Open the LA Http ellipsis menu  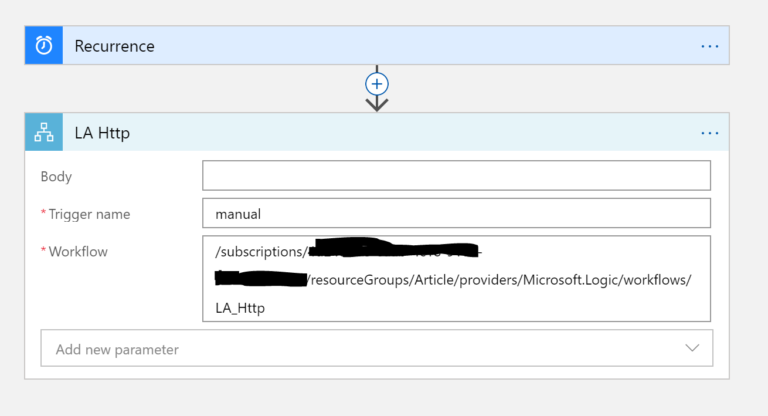click(709, 132)
